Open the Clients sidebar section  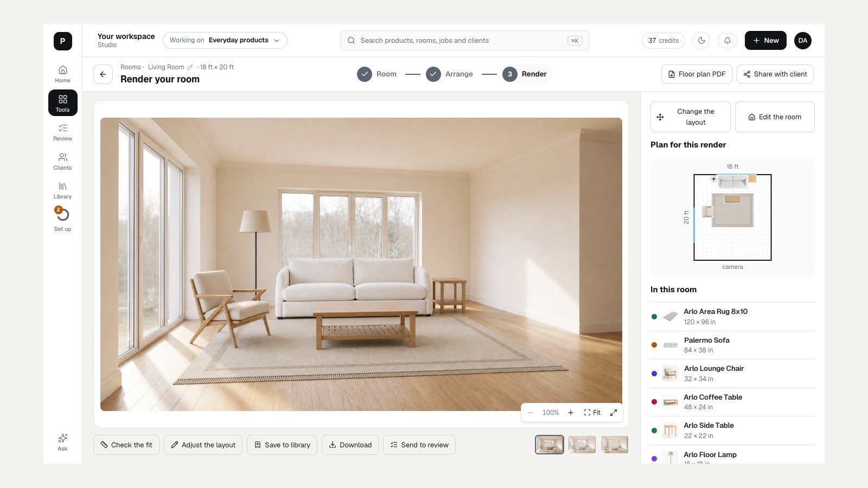(x=63, y=161)
